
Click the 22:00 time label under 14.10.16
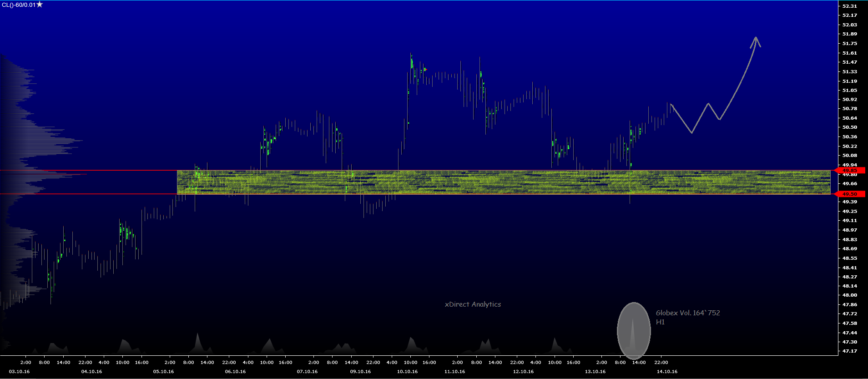pyautogui.click(x=661, y=363)
